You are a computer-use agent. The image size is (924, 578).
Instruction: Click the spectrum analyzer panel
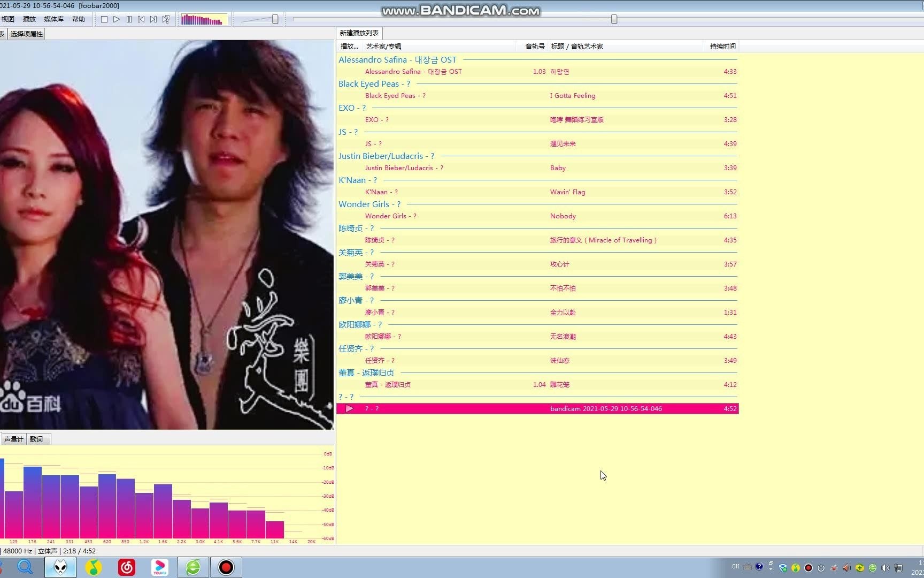coord(167,495)
